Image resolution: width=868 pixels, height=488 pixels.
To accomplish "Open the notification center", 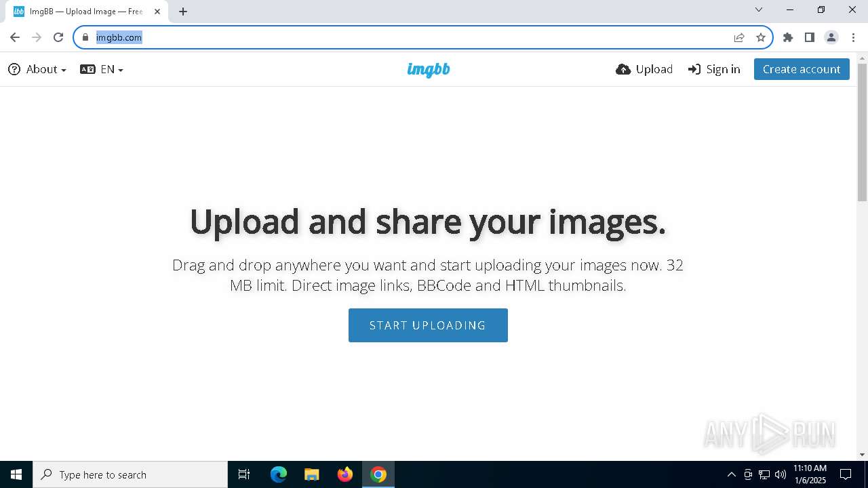I will pyautogui.click(x=846, y=474).
